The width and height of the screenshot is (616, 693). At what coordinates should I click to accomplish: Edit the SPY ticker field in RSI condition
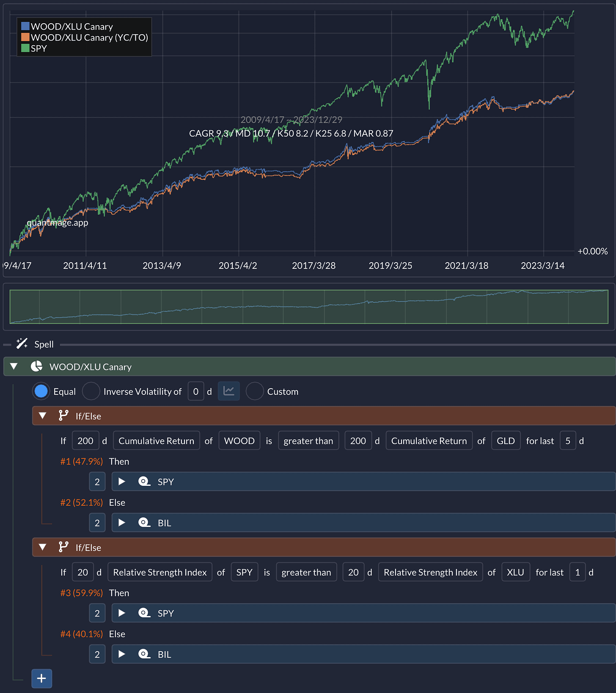click(245, 572)
